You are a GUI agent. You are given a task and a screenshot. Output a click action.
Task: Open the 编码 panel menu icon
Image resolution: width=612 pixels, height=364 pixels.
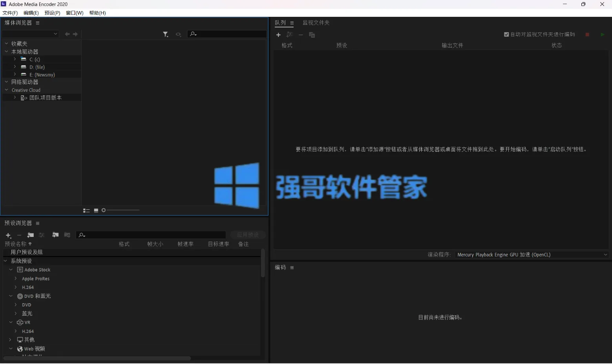pos(292,268)
